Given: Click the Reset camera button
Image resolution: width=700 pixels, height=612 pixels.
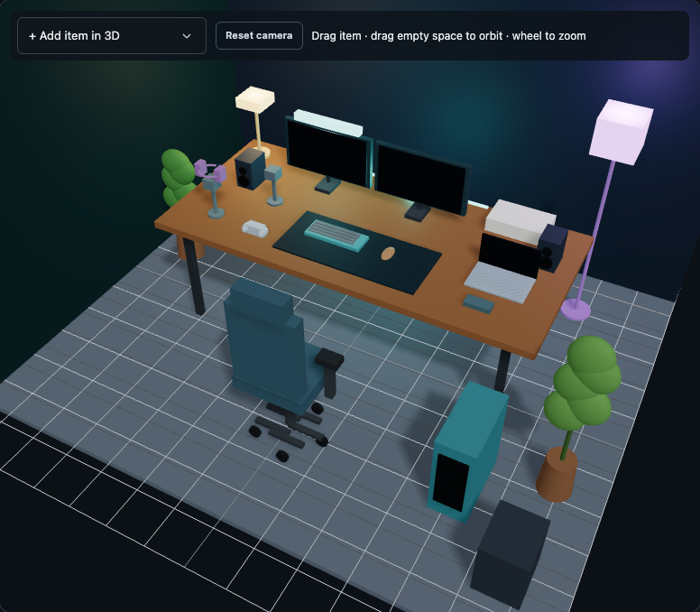Looking at the screenshot, I should click(259, 36).
